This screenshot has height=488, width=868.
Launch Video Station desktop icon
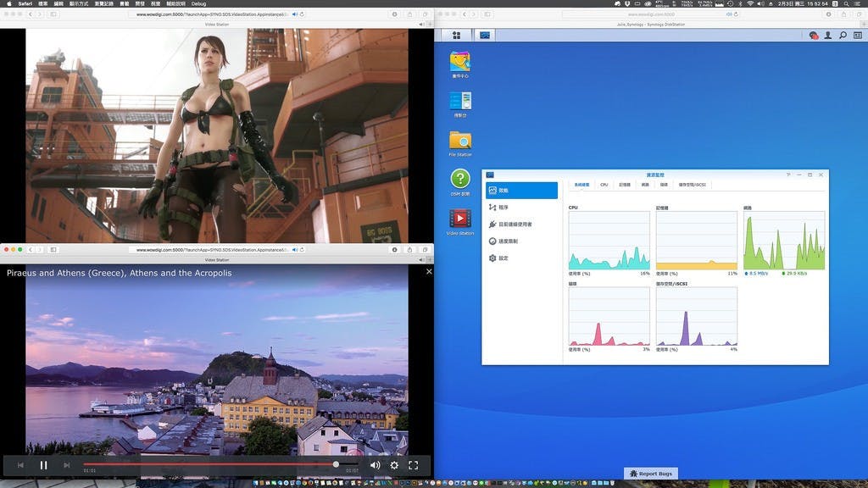[x=460, y=219]
